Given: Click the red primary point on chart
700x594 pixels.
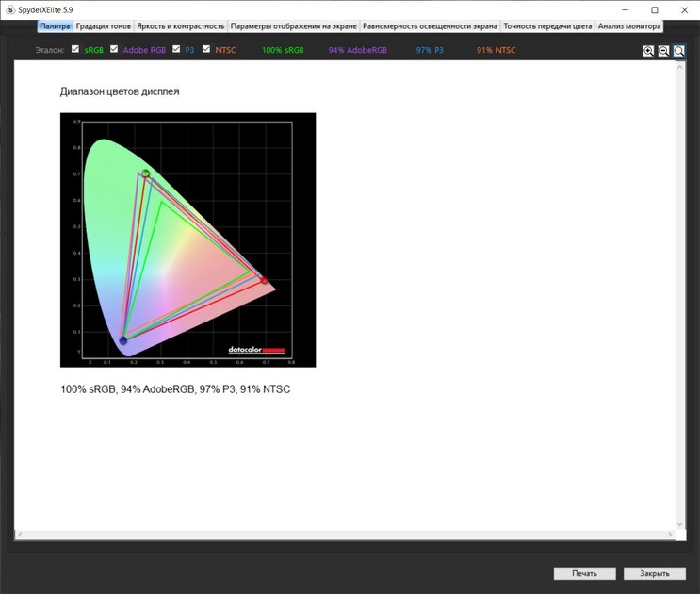Looking at the screenshot, I should click(x=264, y=280).
